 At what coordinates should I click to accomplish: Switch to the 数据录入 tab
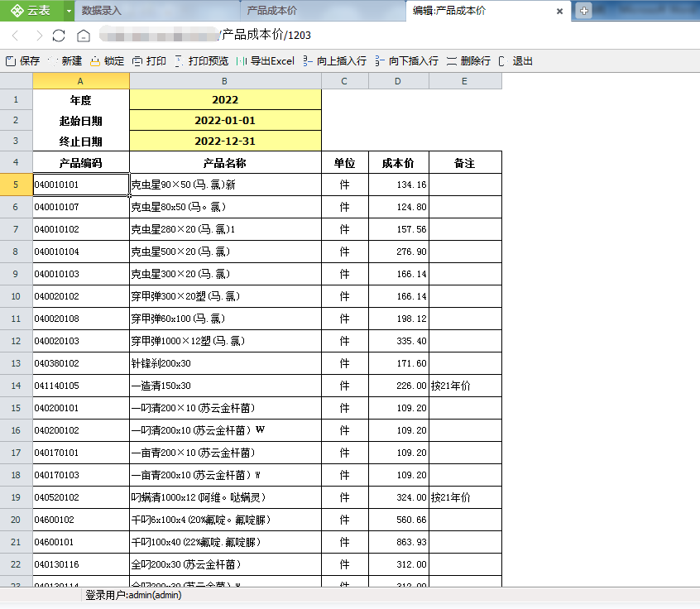click(157, 11)
